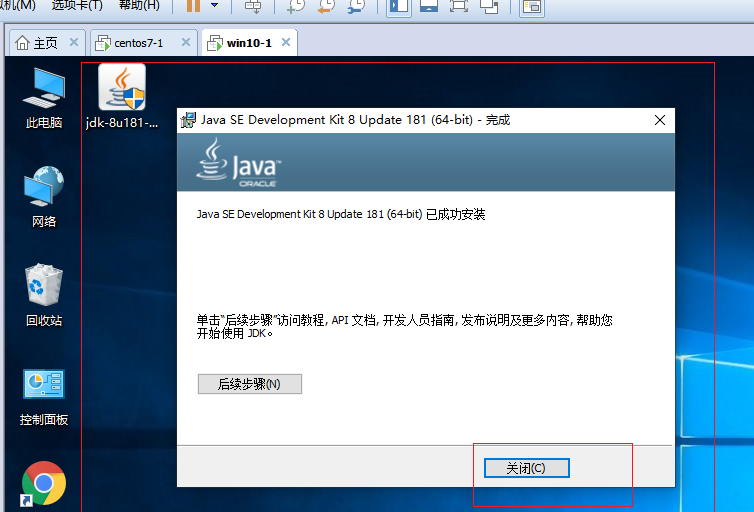
Task: Toggle the library sidebar view icon
Action: [x=399, y=6]
